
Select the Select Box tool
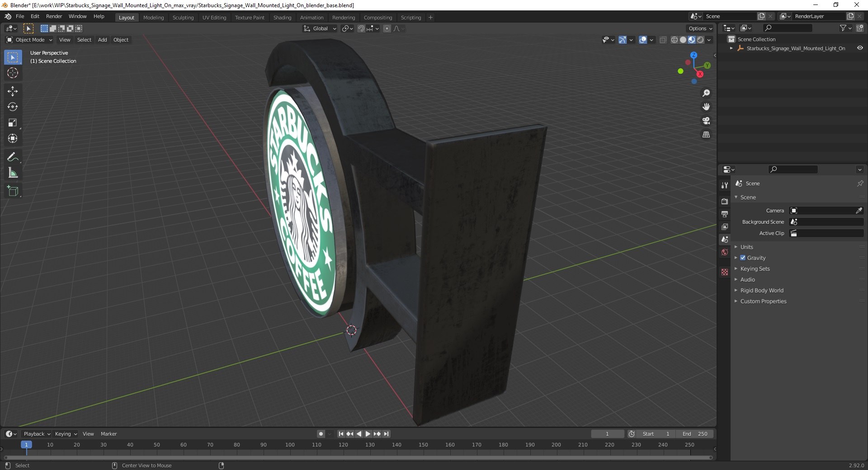point(13,57)
